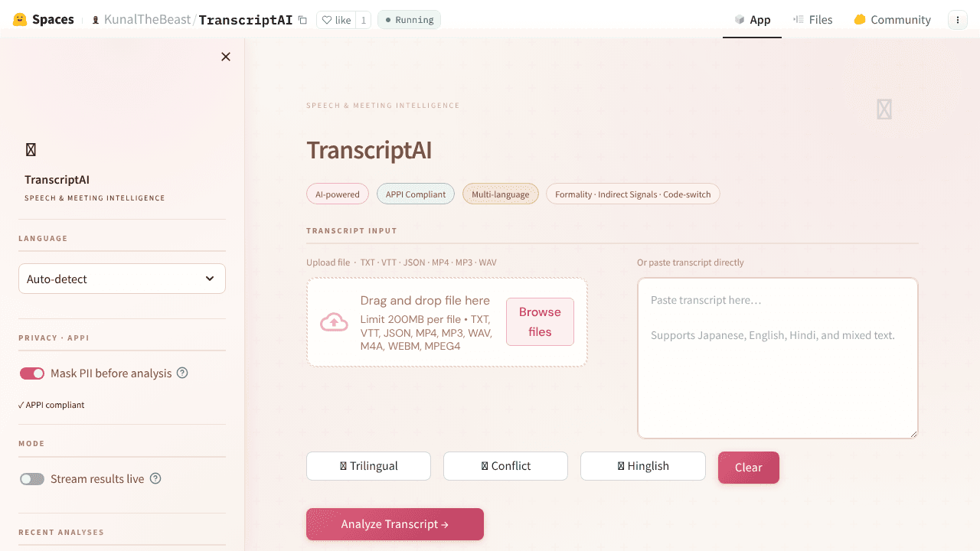
Task: Click the like count number
Action: (364, 20)
